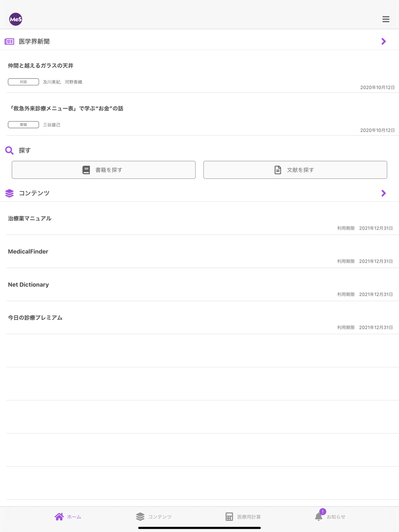Screen dimensions: 399x532
Task: Click the 文献を探す button
Action: [295, 170]
